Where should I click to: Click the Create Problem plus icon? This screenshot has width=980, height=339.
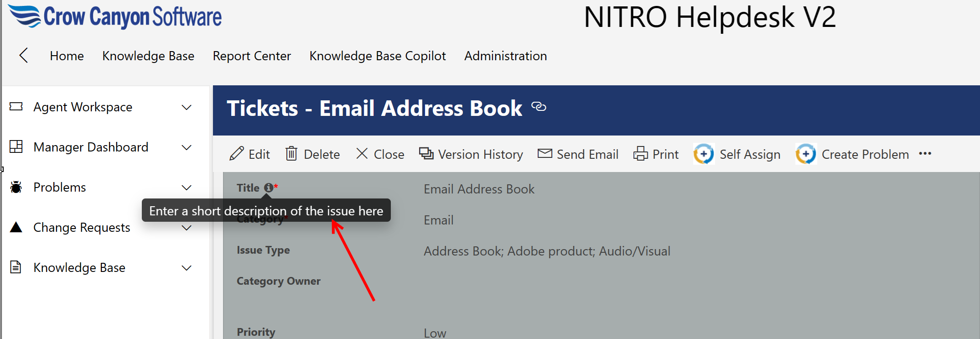pyautogui.click(x=806, y=154)
